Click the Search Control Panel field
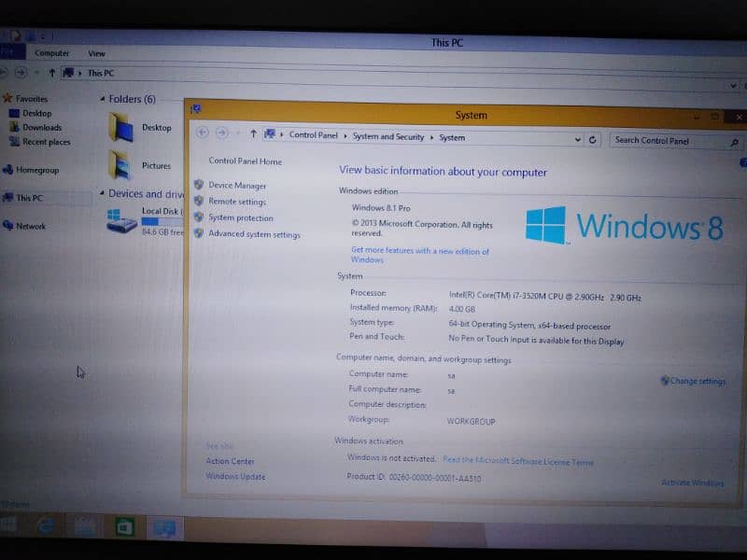Viewport: 747px width, 560px height. [668, 141]
